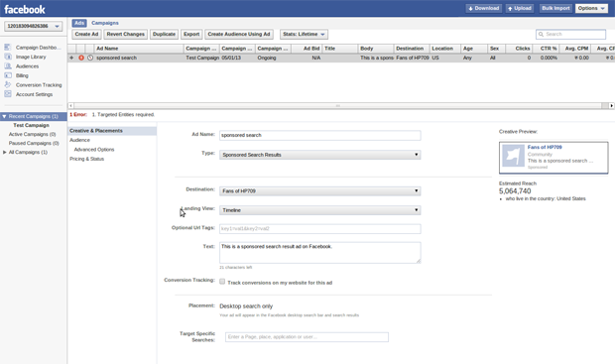Select Test Campaign in the sidebar
Screen dimensions: 615x364
[31, 126]
